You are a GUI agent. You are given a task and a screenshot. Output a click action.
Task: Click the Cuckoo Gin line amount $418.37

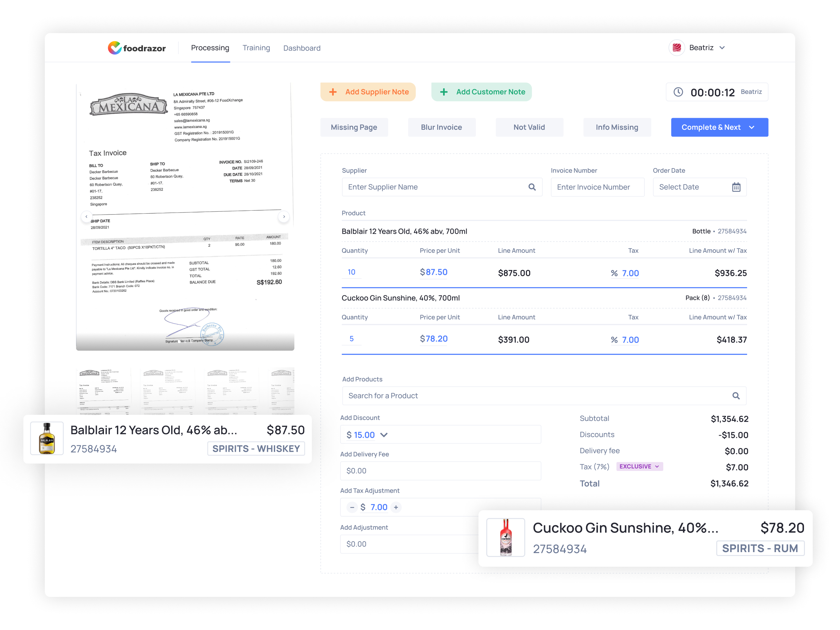pyautogui.click(x=732, y=340)
